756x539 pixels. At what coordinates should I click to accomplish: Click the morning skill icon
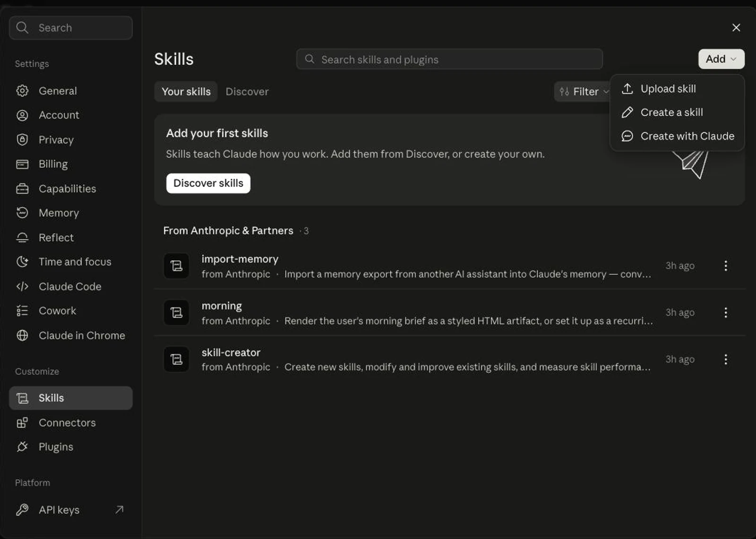pyautogui.click(x=176, y=312)
